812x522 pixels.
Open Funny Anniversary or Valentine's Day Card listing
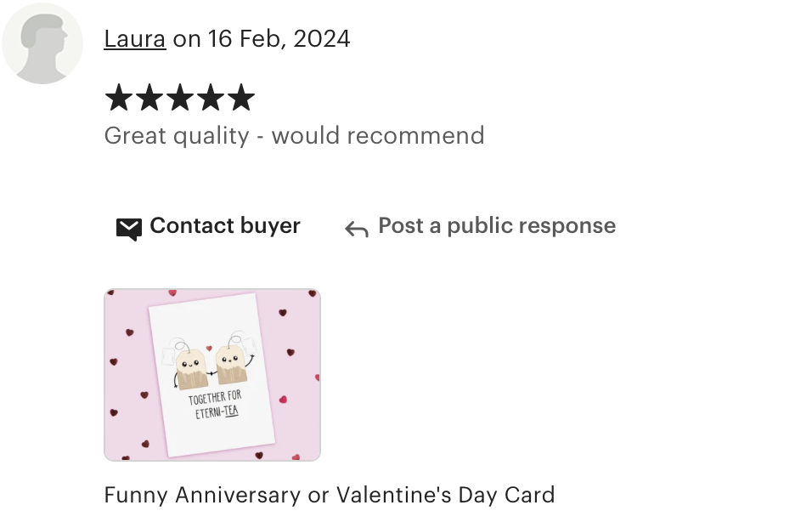click(x=330, y=495)
